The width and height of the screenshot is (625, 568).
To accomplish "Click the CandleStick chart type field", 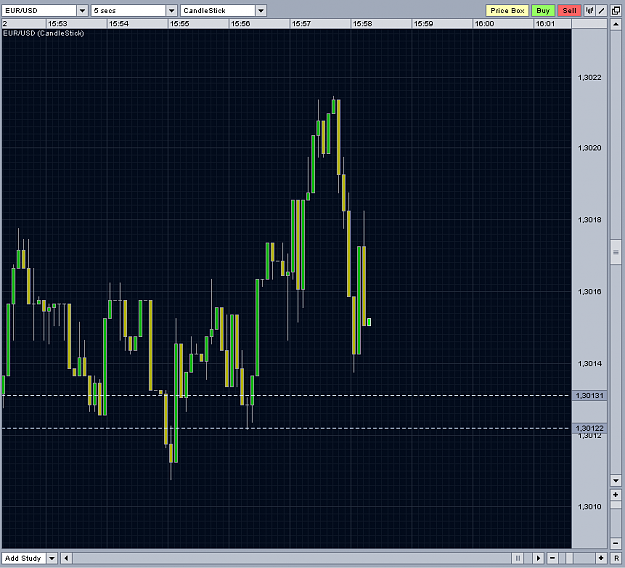I will 218,11.
